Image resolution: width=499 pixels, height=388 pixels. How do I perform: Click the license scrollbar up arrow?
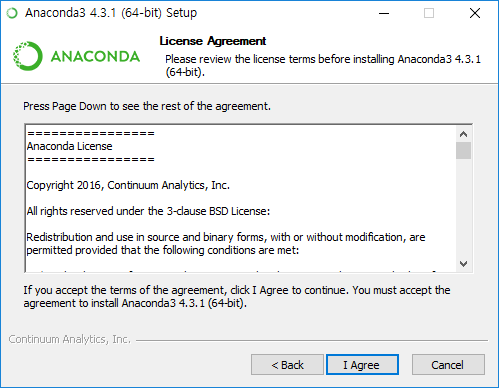pos(463,134)
